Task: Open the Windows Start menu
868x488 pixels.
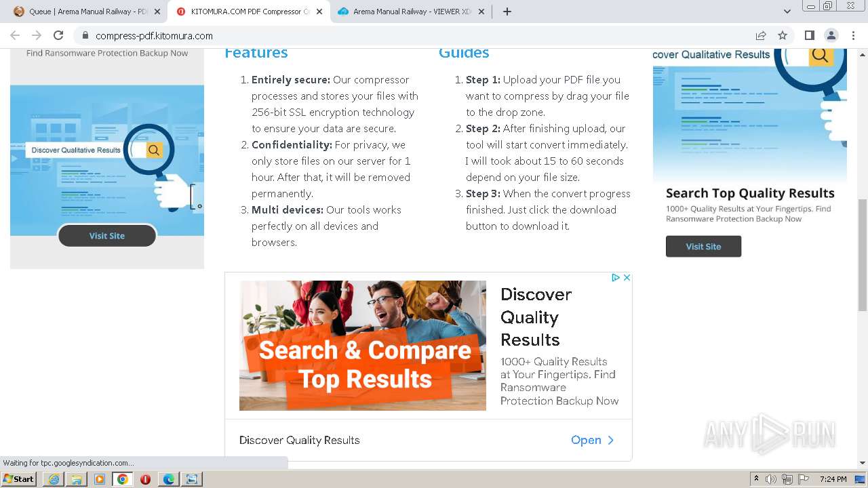Action: point(19,479)
